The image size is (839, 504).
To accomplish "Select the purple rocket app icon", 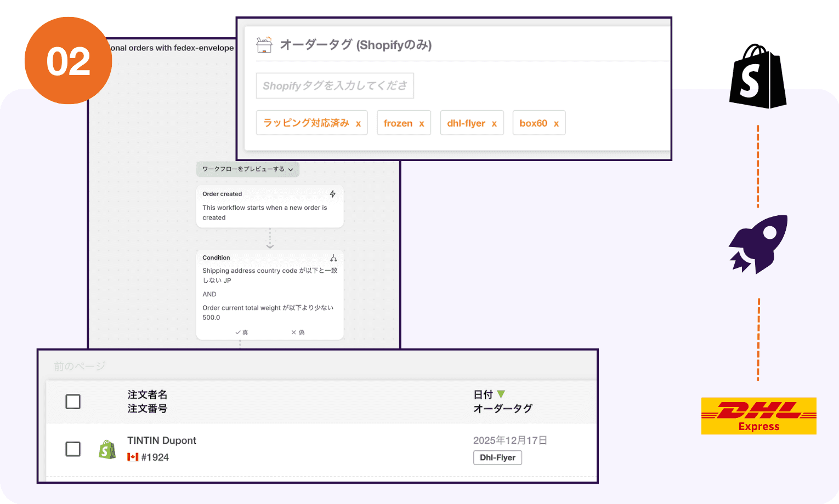I will point(758,245).
